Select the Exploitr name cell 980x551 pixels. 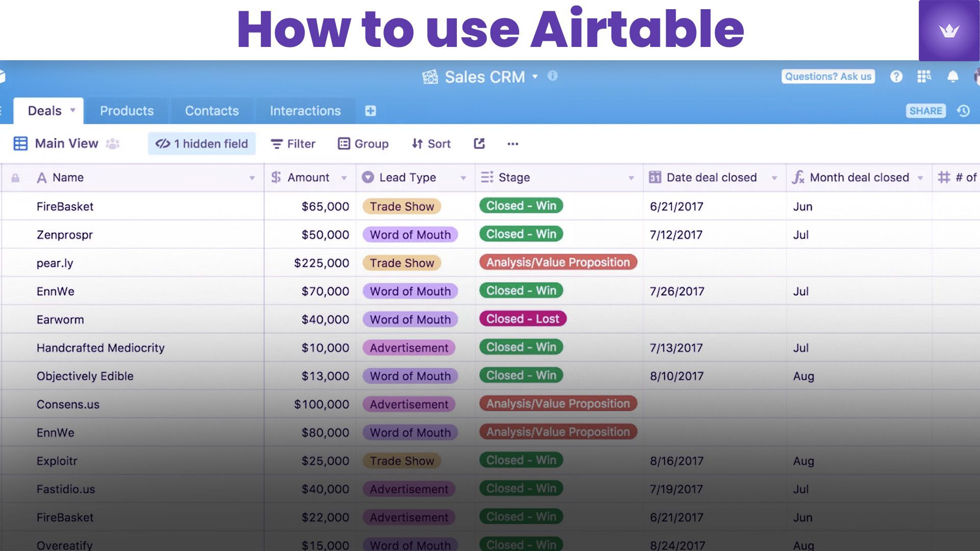point(133,461)
